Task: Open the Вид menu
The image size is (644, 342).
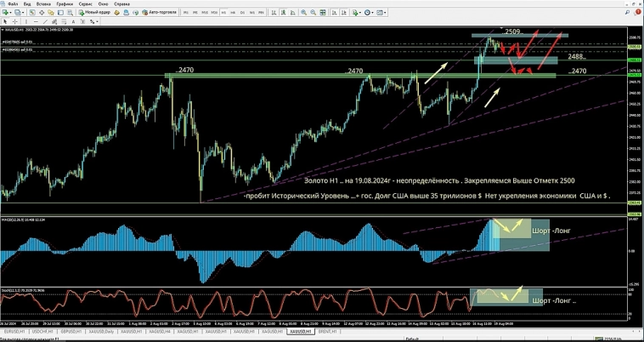Action: pyautogui.click(x=27, y=4)
